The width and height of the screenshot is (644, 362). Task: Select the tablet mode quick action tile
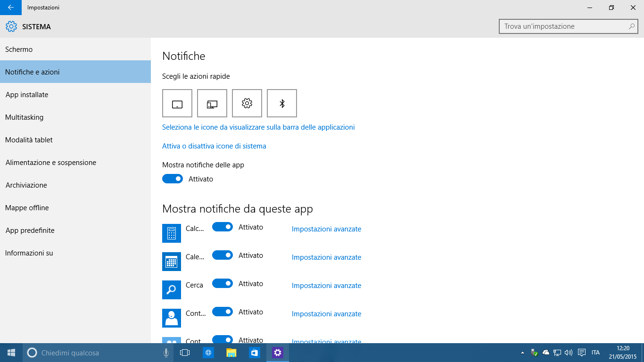177,103
